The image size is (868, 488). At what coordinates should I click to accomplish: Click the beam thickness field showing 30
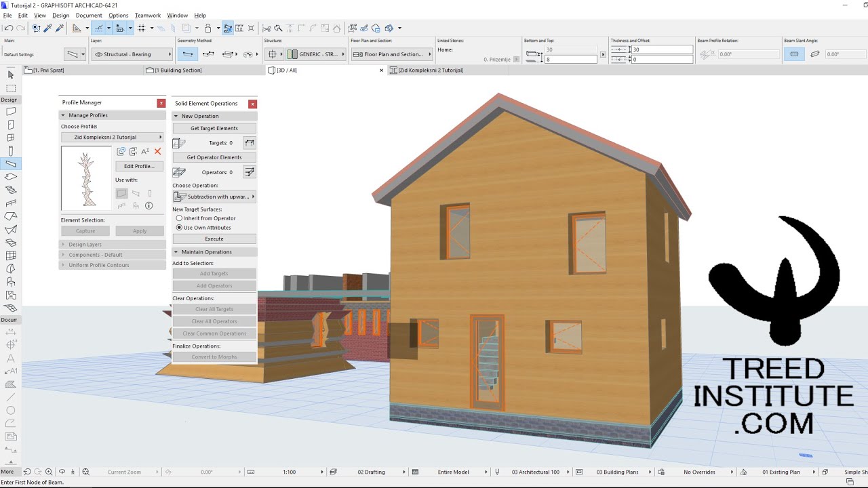[662, 49]
